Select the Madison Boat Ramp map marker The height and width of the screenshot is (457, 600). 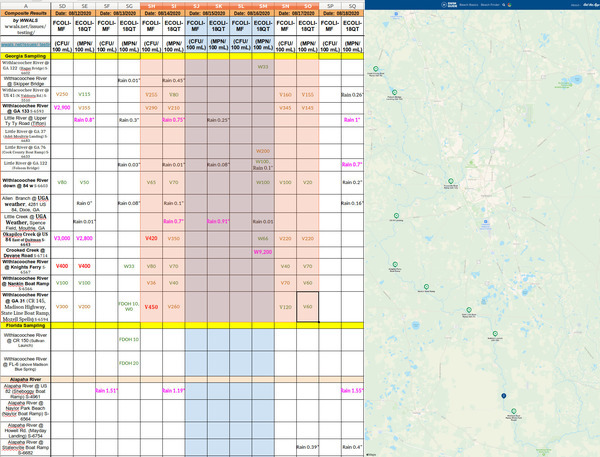coord(514,411)
